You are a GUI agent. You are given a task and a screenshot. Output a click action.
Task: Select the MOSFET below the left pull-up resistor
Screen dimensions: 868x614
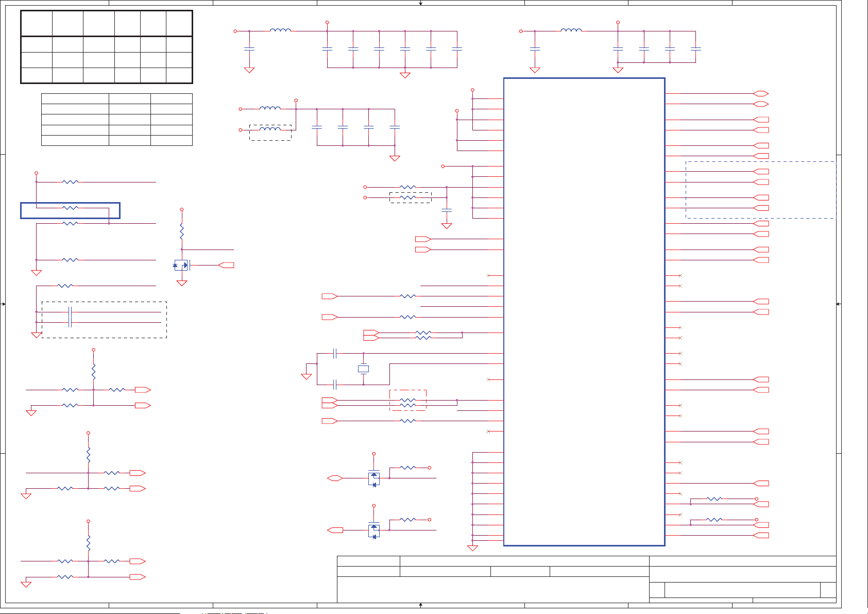pos(182,265)
